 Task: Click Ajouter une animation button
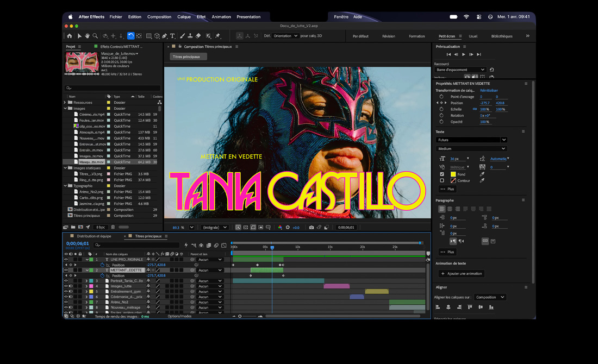tap(462, 274)
